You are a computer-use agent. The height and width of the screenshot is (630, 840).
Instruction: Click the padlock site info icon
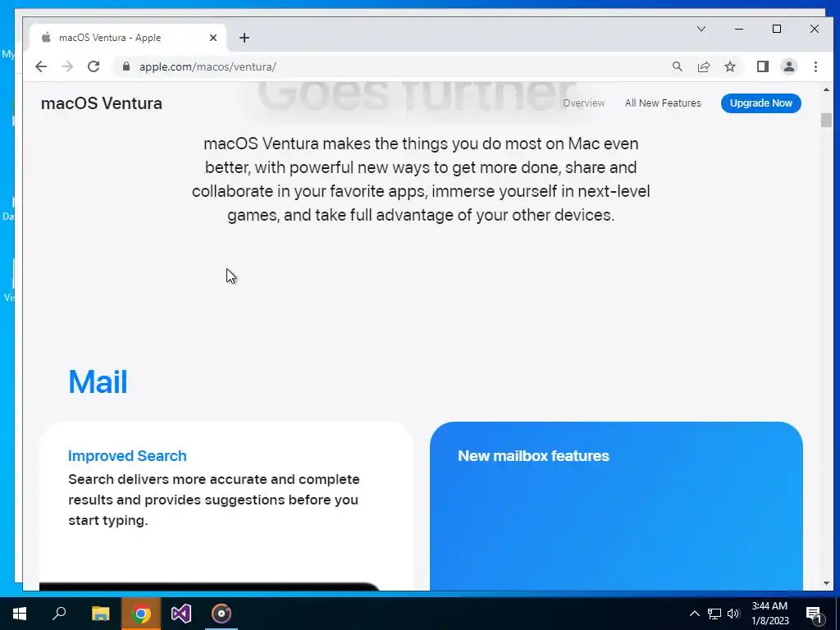126,66
